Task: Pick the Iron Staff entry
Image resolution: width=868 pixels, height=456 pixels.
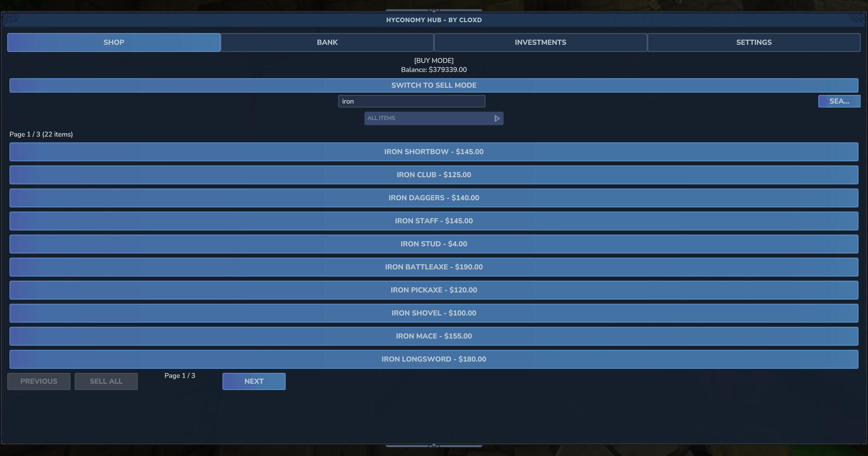Action: [434, 221]
